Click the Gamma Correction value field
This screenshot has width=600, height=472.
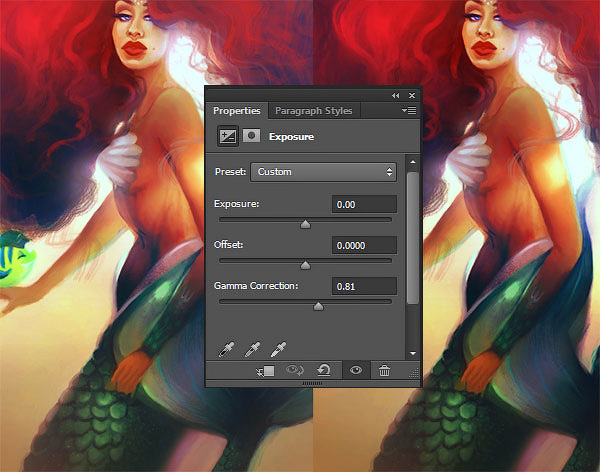click(364, 286)
